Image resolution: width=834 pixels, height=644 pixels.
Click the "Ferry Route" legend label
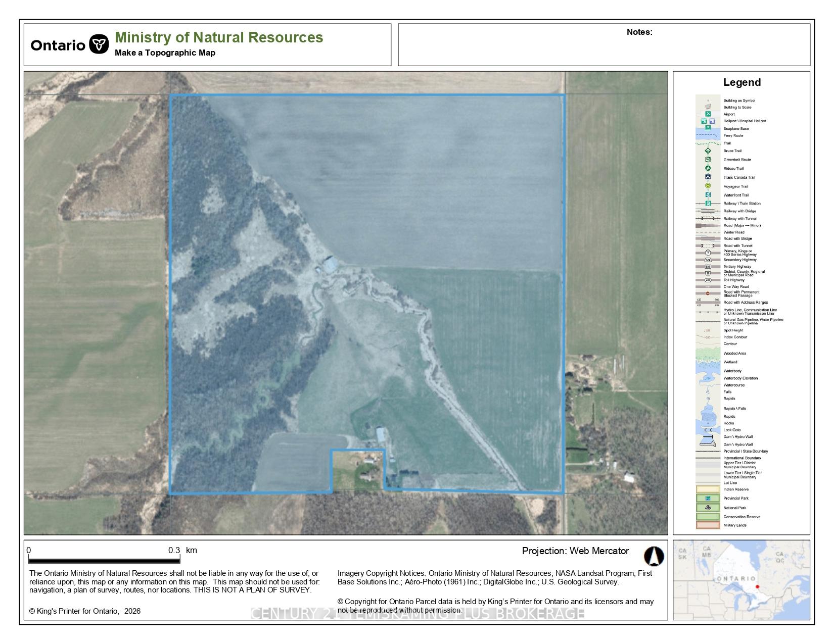(733, 135)
